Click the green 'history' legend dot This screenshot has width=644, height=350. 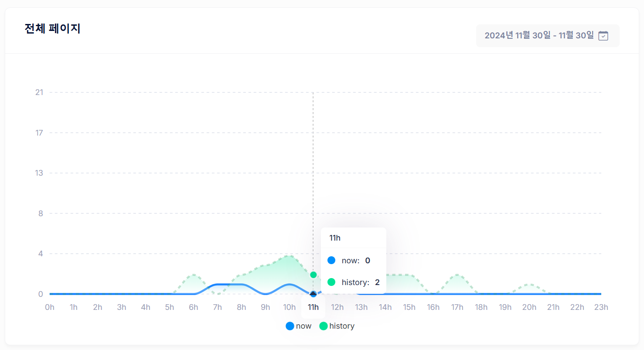(324, 326)
